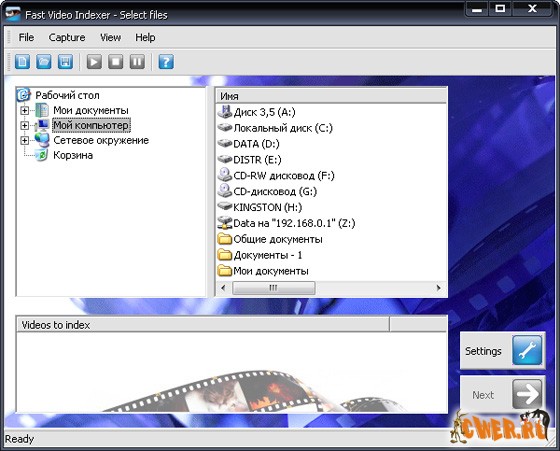
Task: Select the Общие документы folder
Action: point(278,239)
